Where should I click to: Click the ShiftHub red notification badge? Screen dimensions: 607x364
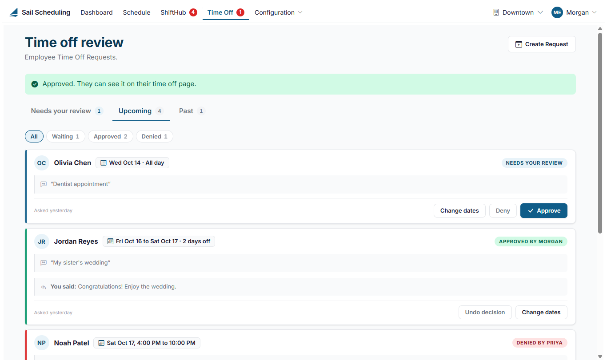193,12
